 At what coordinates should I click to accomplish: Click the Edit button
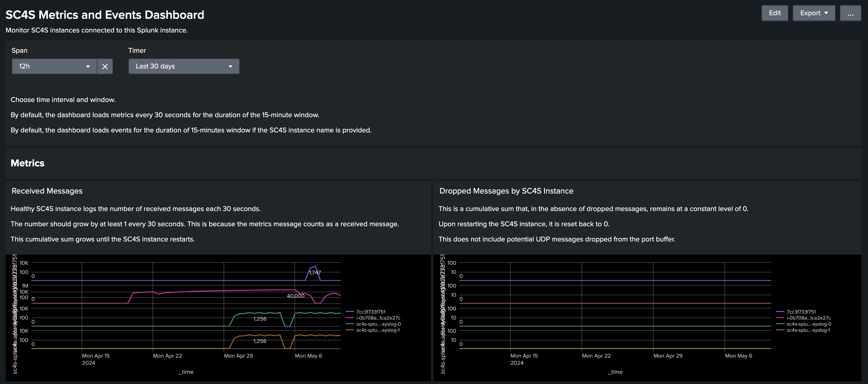point(775,13)
